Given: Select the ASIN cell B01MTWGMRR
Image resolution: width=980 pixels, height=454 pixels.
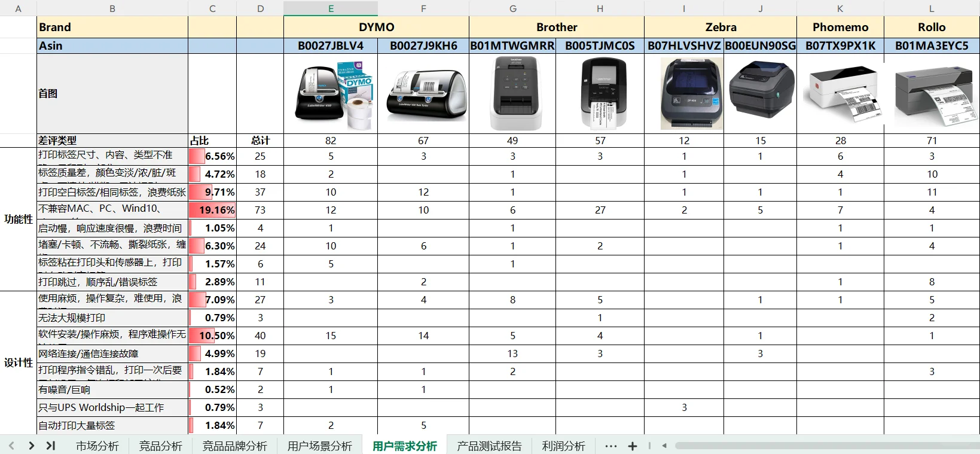Looking at the screenshot, I should [512, 46].
